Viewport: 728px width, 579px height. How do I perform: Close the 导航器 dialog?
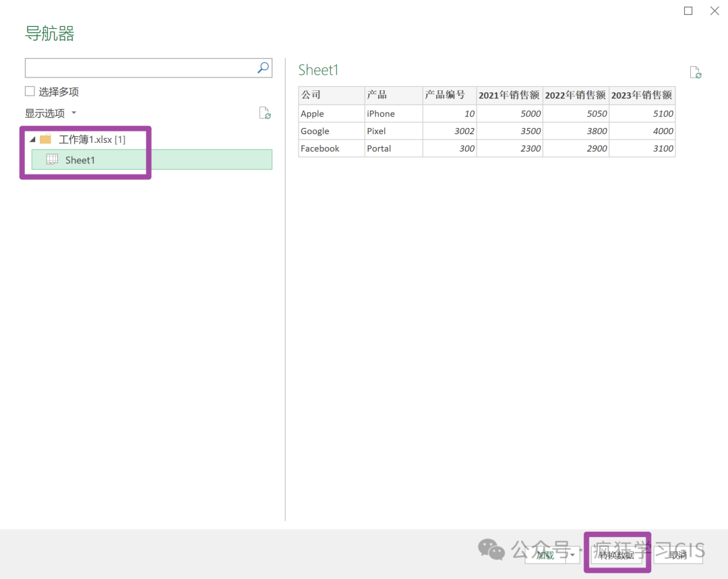[x=715, y=11]
